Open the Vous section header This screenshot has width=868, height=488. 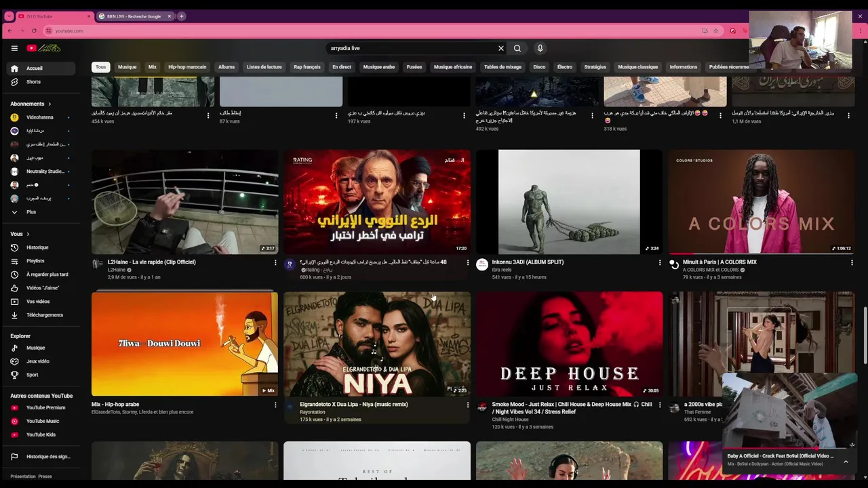[x=20, y=234]
